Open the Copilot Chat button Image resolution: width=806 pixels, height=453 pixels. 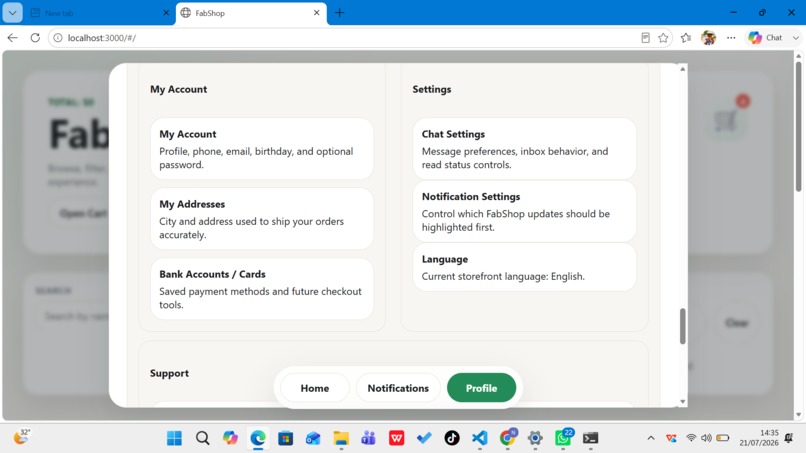(x=765, y=38)
